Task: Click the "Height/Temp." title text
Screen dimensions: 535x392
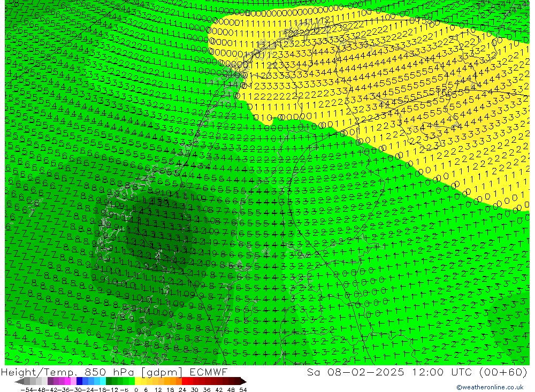Action: click(37, 372)
